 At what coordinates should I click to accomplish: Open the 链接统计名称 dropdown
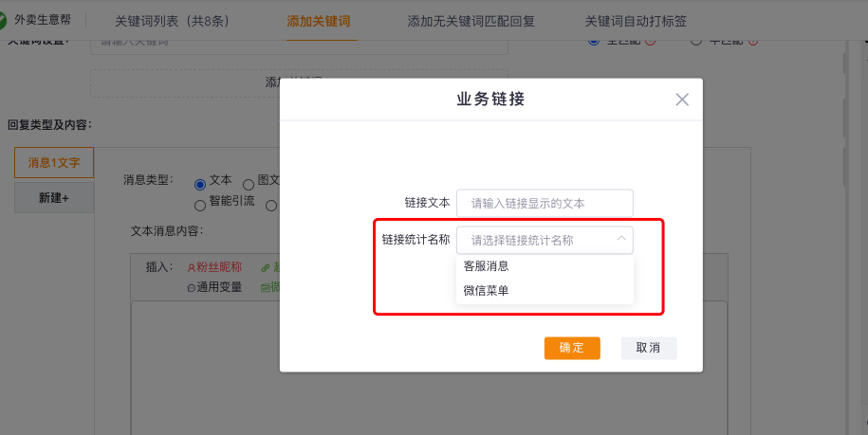tap(545, 240)
